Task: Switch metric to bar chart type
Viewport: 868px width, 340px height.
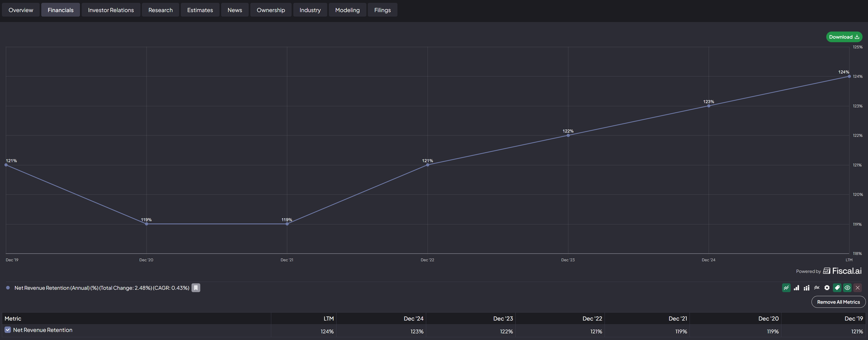Action: [796, 288]
